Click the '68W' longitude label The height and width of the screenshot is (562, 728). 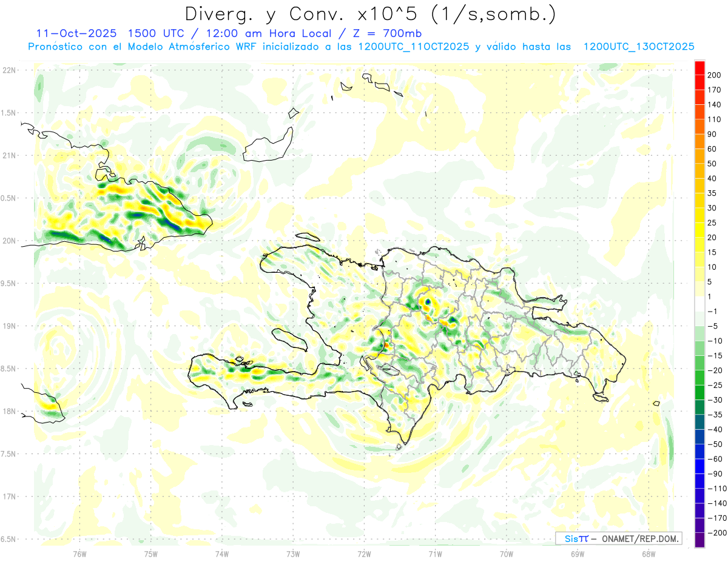pos(648,554)
